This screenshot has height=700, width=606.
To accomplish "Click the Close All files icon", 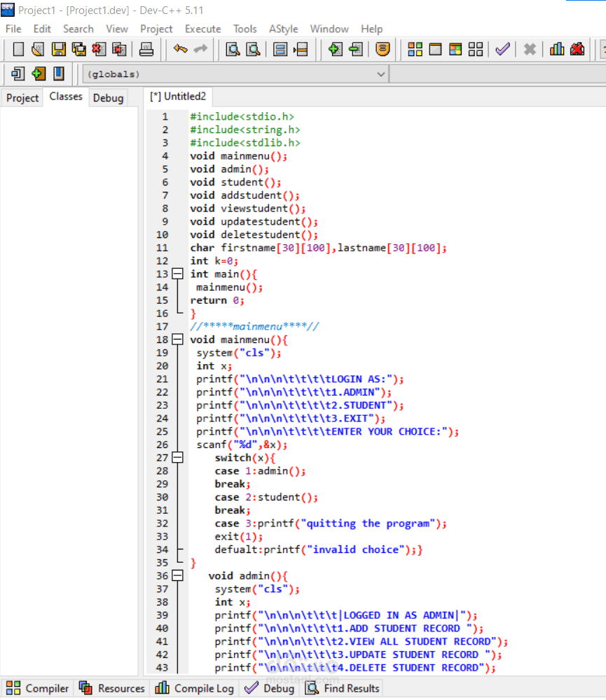I will (x=119, y=49).
